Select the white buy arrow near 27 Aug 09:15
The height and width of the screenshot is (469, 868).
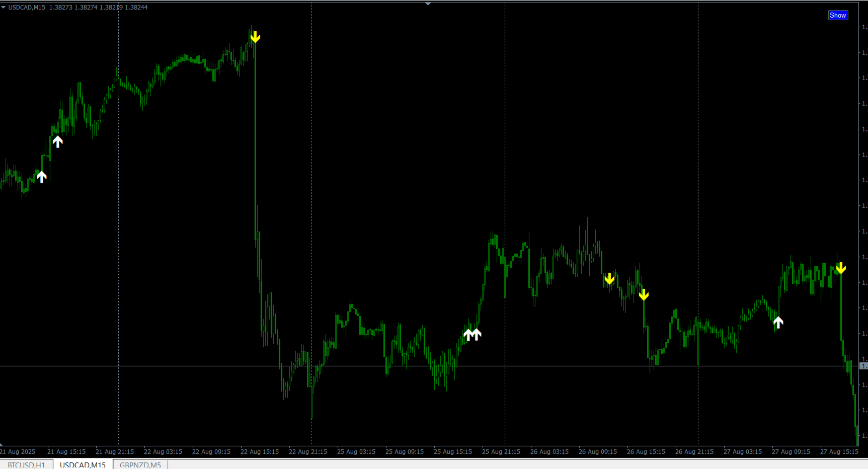778,322
